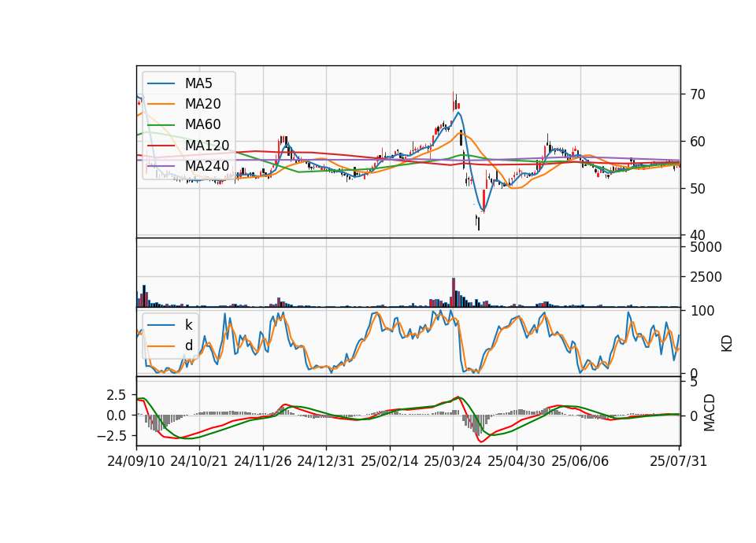Click the volume axis value 5000
Screen dimensions: 756x543
point(706,247)
